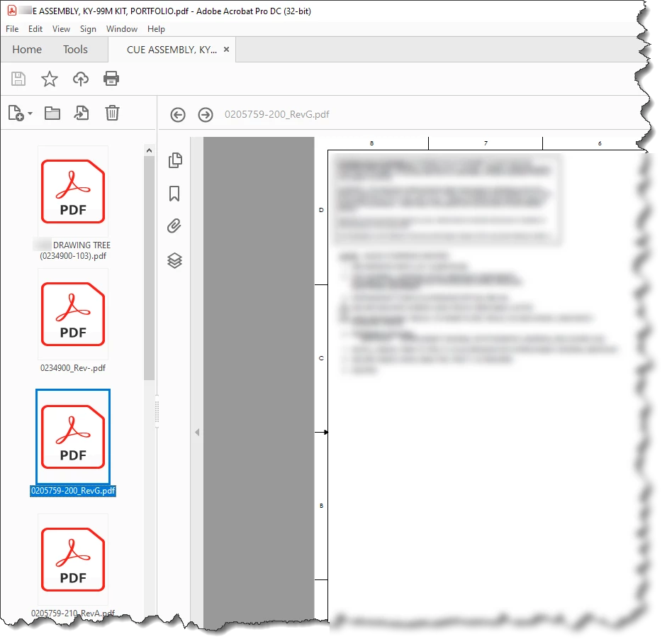Open the View menu
Image resolution: width=667 pixels, height=644 pixels.
(x=61, y=29)
